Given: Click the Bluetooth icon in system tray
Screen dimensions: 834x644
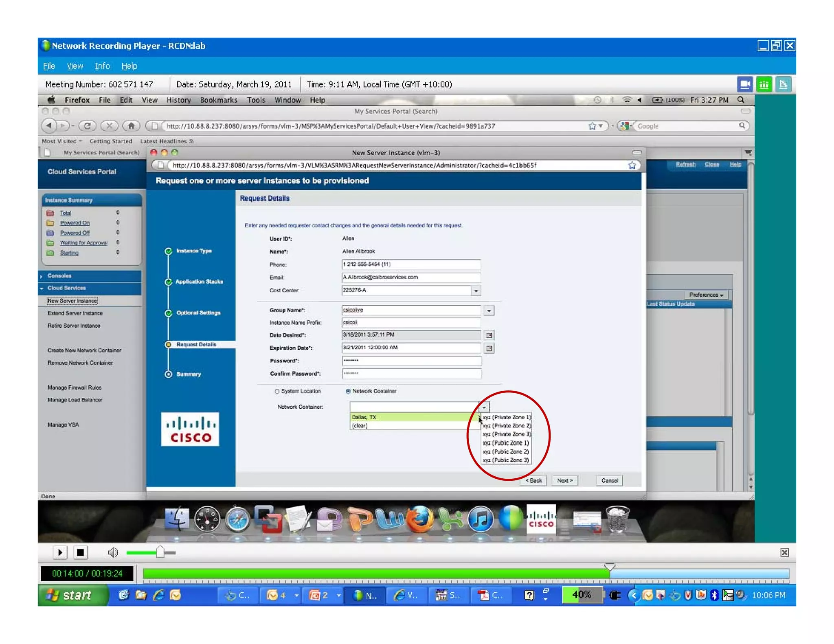Looking at the screenshot, I should tap(714, 595).
